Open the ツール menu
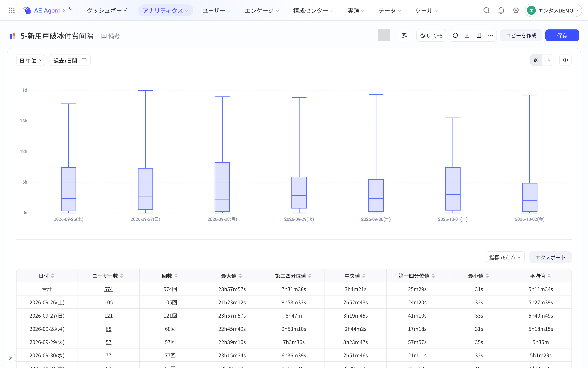 426,10
